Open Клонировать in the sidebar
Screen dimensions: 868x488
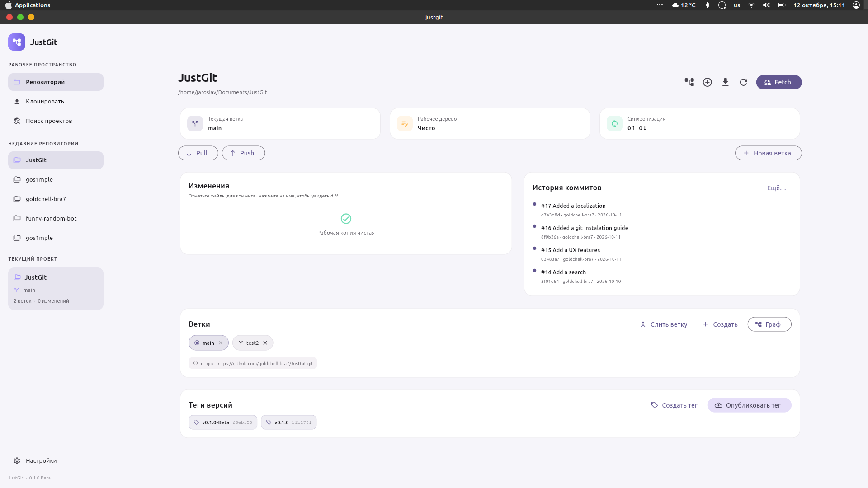56,102
